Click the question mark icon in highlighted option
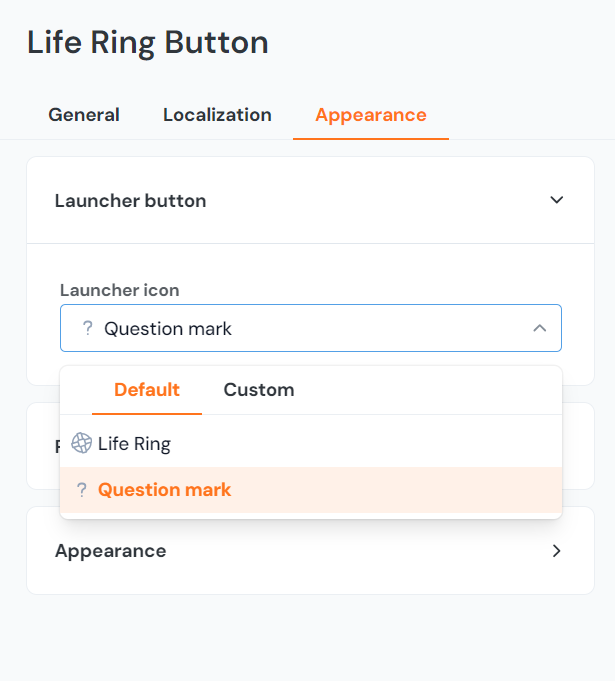The width and height of the screenshot is (615, 681). pos(82,490)
